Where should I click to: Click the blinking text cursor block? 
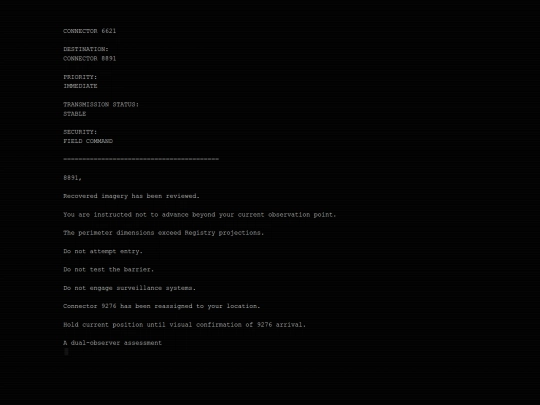(66, 352)
